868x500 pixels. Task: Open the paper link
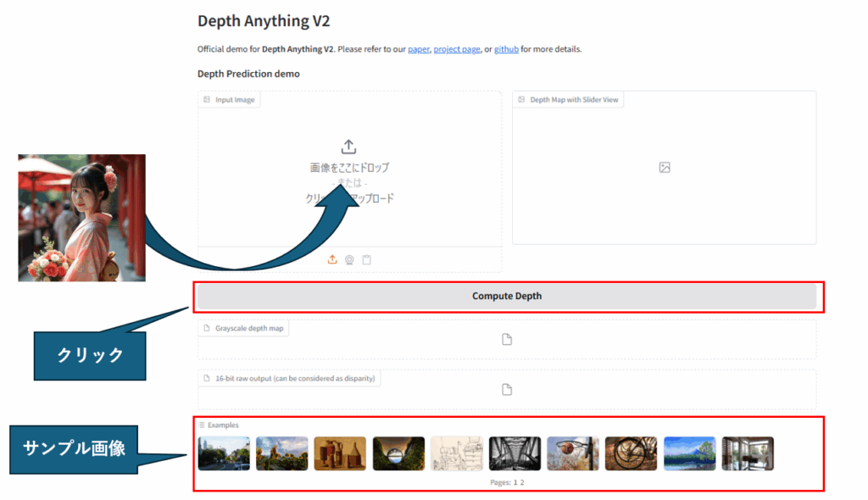[419, 49]
